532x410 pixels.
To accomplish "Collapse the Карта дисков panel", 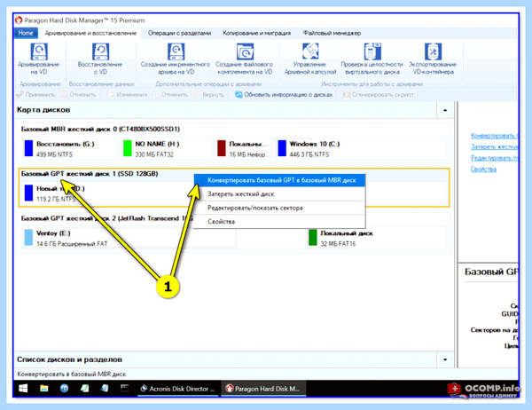I will point(445,110).
